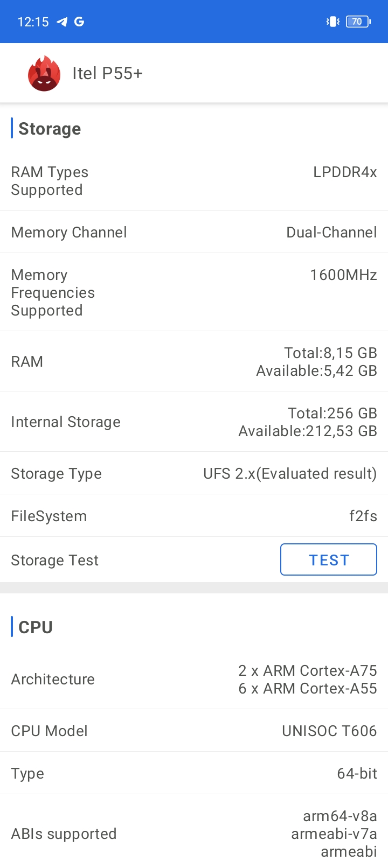This screenshot has height=868, width=388.
Task: Open the Internal Storage row
Action: (x=194, y=422)
